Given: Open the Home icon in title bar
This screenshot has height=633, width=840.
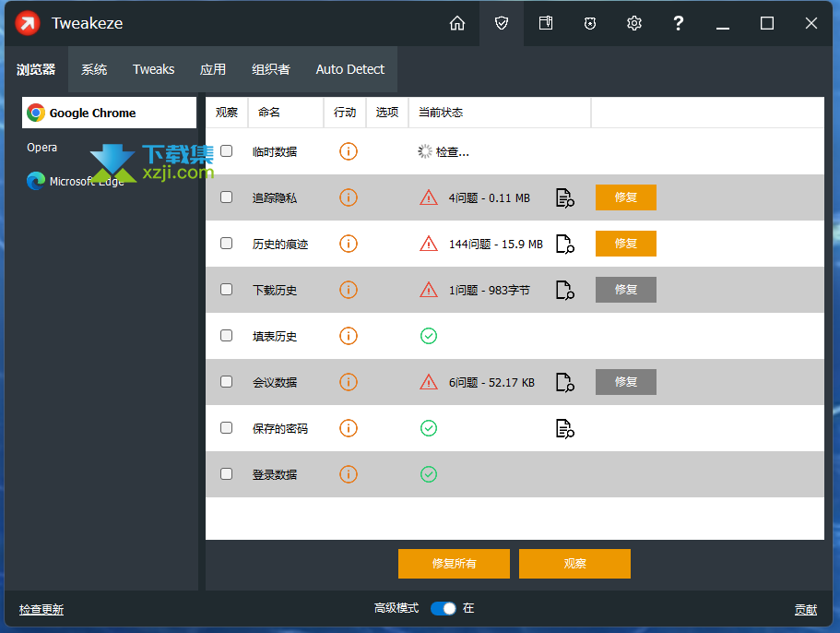Looking at the screenshot, I should 457,23.
